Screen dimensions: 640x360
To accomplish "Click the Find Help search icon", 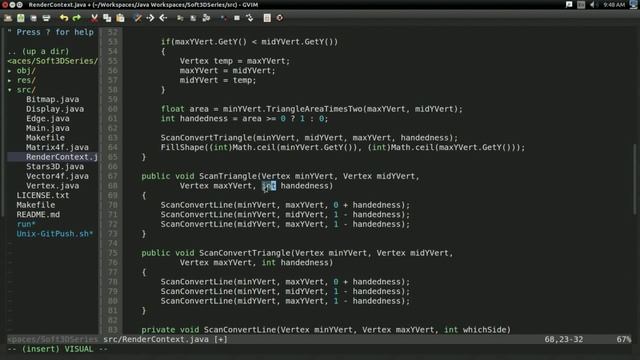I will pyautogui.click(x=280, y=18).
